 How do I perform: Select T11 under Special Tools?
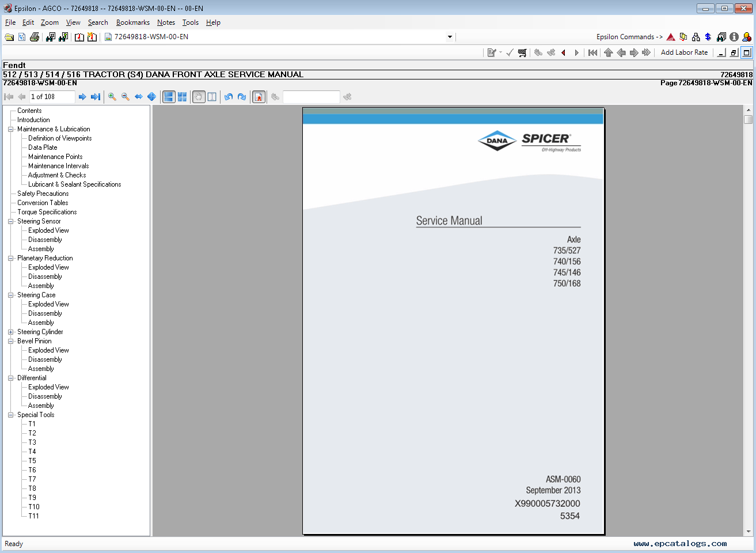[34, 516]
